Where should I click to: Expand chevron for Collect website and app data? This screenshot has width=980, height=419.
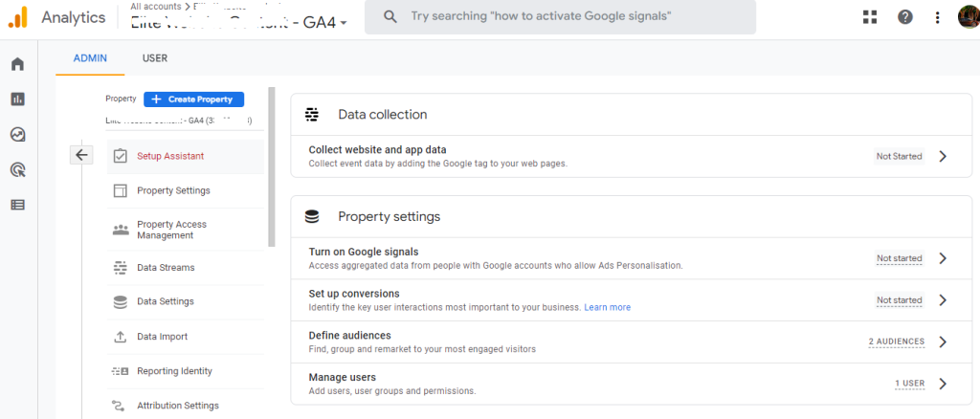[x=943, y=156]
